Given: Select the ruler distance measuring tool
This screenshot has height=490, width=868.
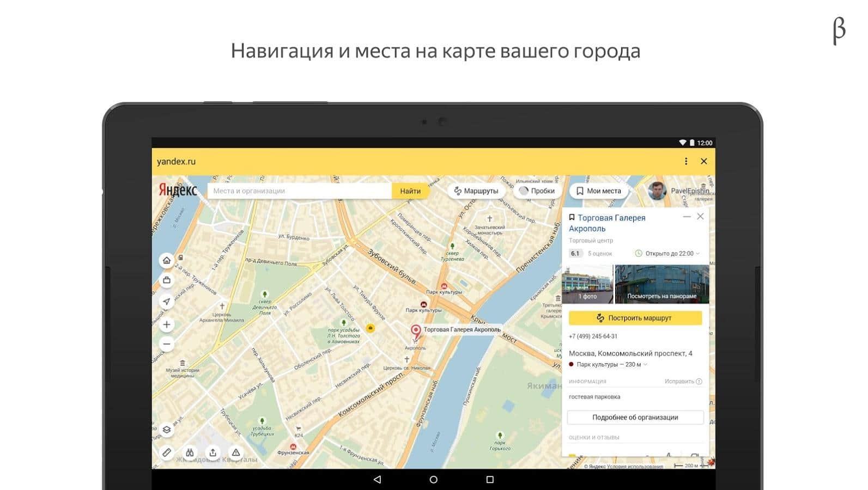Looking at the screenshot, I should click(x=167, y=452).
